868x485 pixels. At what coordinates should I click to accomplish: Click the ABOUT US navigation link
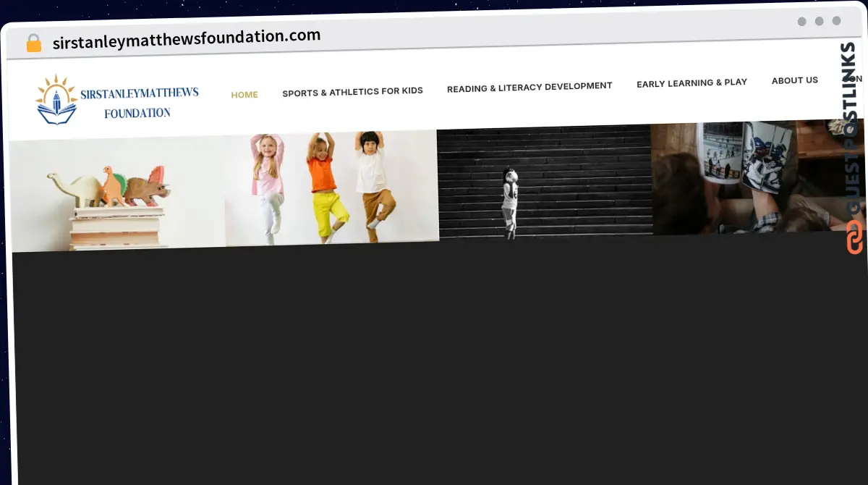pos(794,80)
